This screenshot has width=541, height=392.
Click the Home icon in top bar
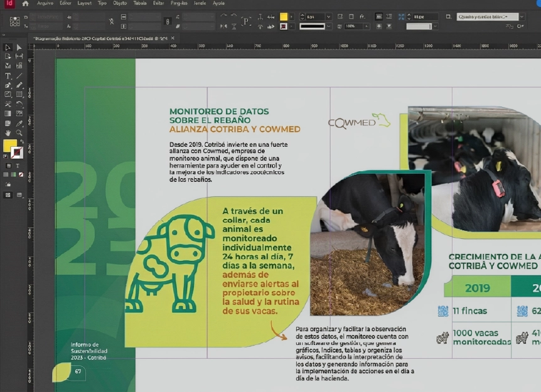(x=25, y=3)
